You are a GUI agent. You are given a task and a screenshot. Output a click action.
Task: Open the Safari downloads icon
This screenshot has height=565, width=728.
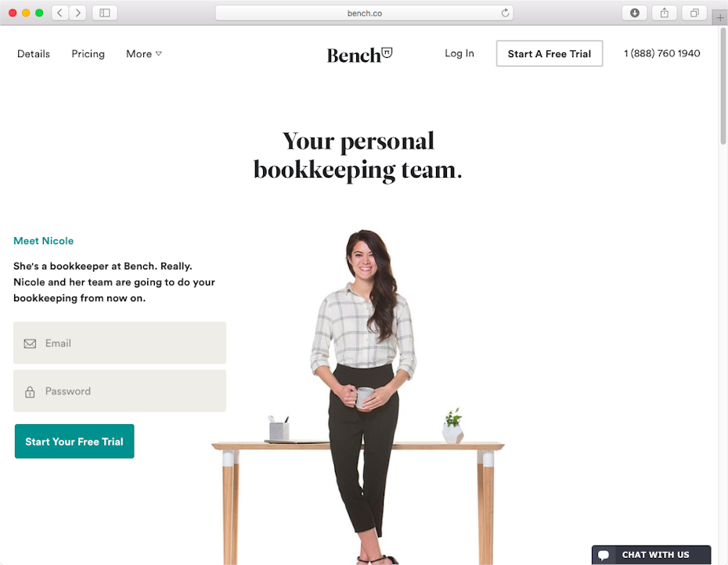[x=634, y=13]
